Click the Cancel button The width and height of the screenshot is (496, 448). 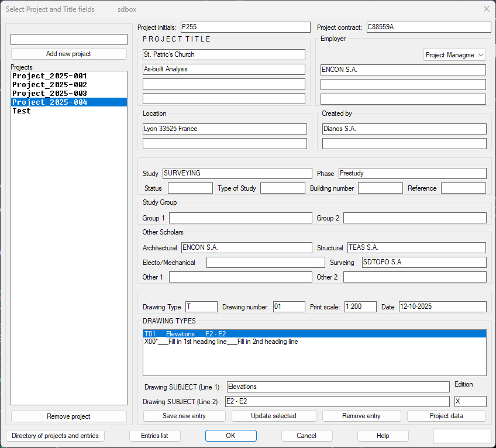point(306,436)
